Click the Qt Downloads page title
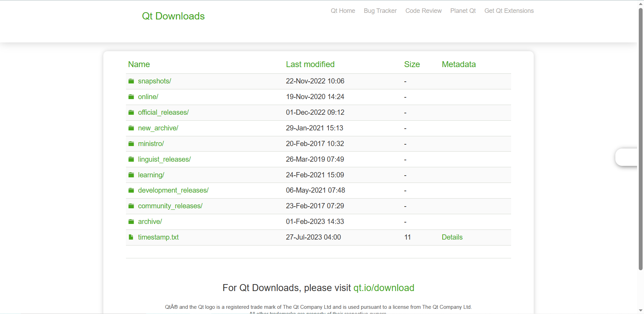This screenshot has width=644, height=314. pyautogui.click(x=173, y=16)
